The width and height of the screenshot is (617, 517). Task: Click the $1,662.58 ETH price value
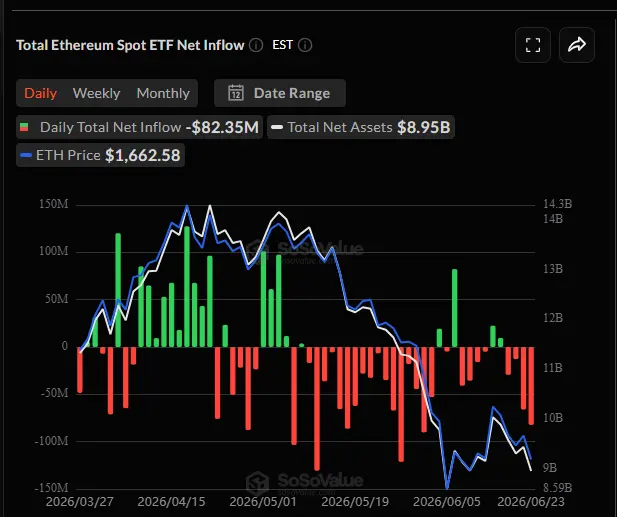(143, 155)
